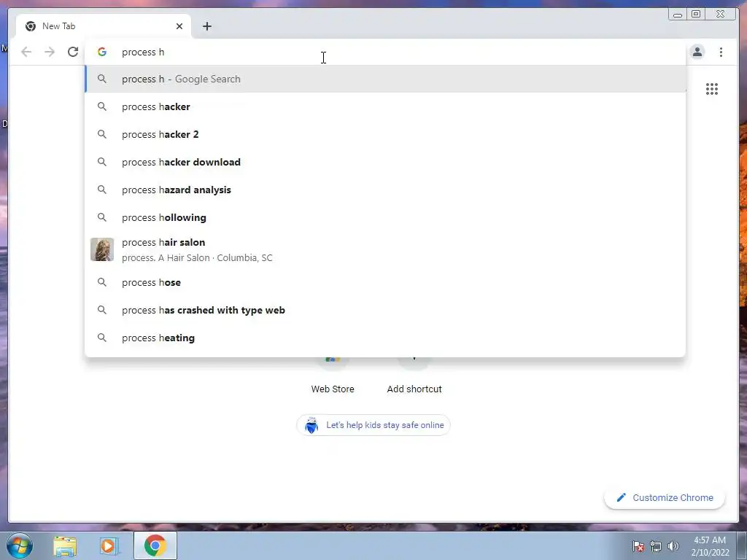Select 'process hacker' suggestion

coord(385,106)
